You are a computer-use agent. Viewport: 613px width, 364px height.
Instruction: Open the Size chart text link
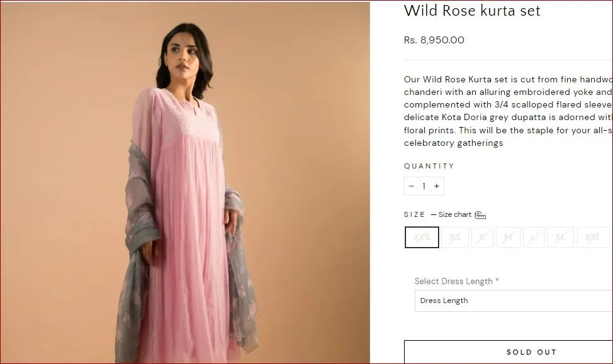pyautogui.click(x=454, y=214)
